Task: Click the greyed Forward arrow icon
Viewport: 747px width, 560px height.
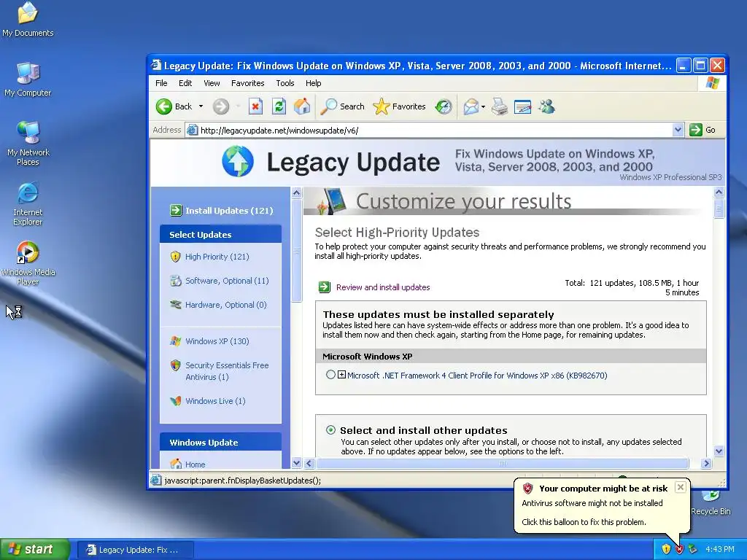Action: [x=220, y=106]
